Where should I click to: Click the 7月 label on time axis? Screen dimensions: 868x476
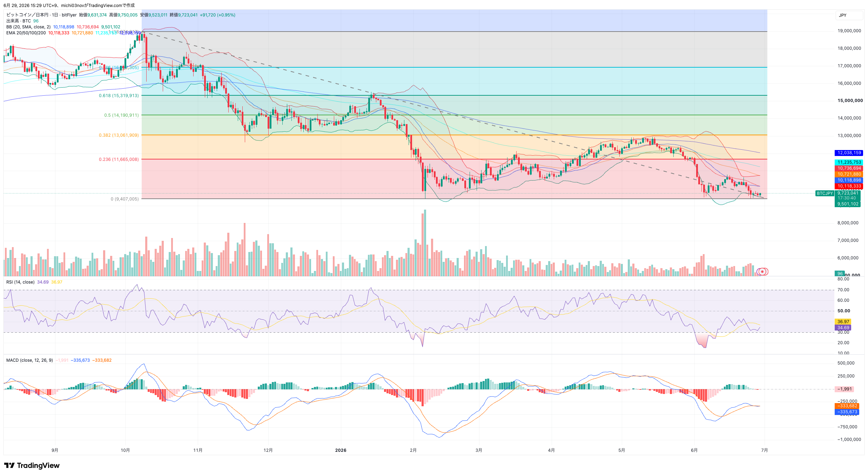pos(765,450)
